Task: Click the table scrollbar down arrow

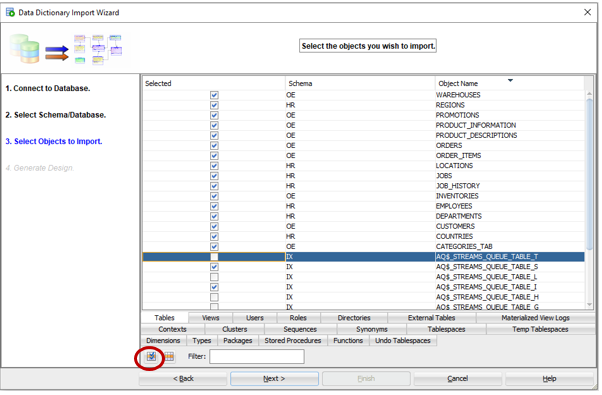Action: [589, 305]
